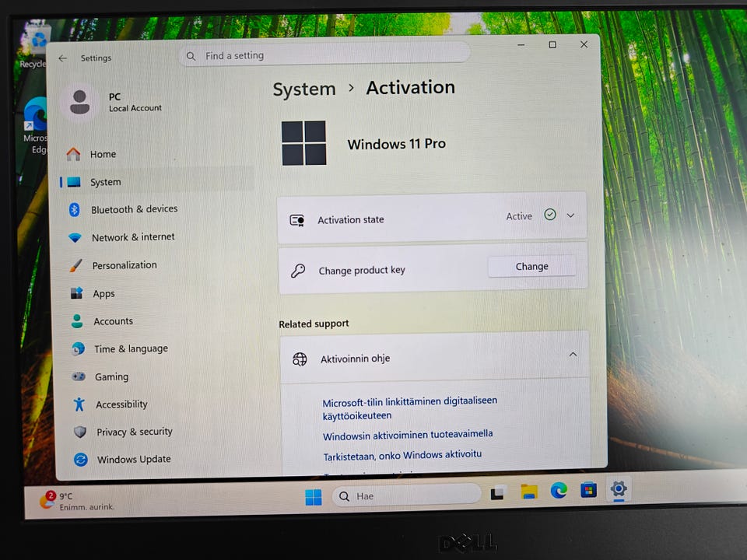
Task: Open Microsoft Edge desktop shortcut
Action: (35, 126)
